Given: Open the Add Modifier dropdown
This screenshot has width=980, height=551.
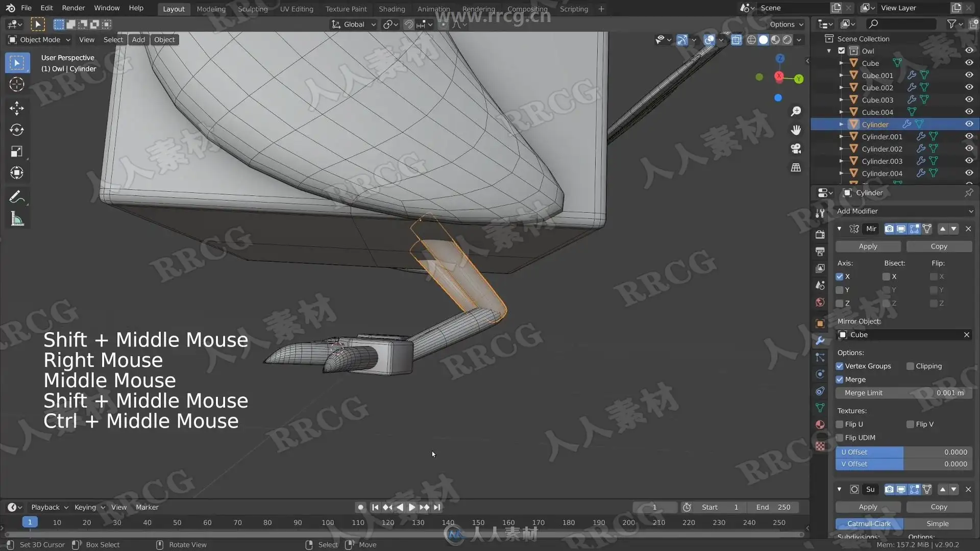Looking at the screenshot, I should 904,211.
